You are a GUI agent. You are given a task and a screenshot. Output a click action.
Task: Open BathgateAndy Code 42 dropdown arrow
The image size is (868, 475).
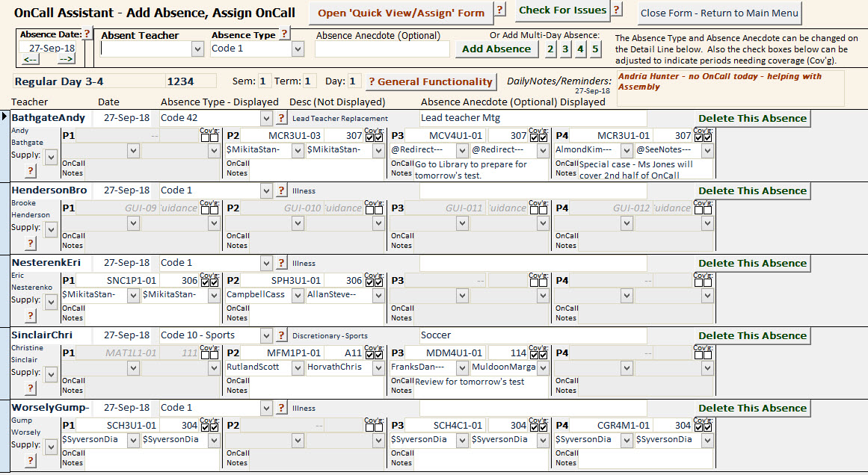tap(266, 118)
